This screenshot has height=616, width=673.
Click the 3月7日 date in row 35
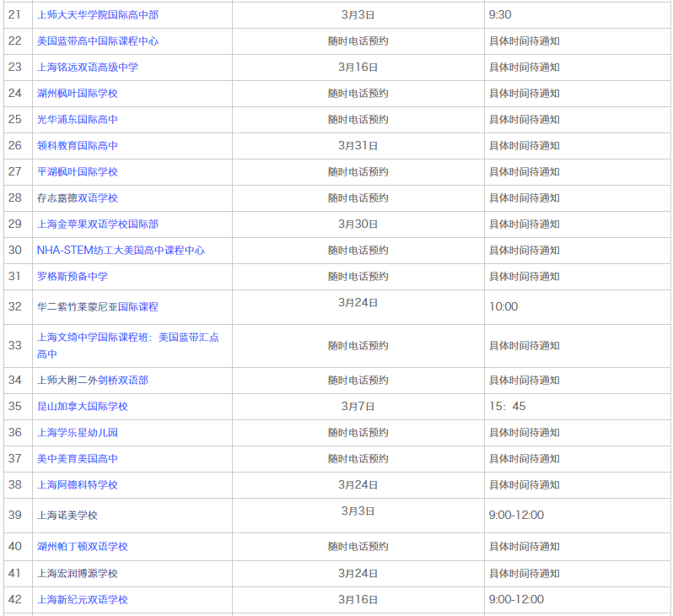(x=358, y=407)
